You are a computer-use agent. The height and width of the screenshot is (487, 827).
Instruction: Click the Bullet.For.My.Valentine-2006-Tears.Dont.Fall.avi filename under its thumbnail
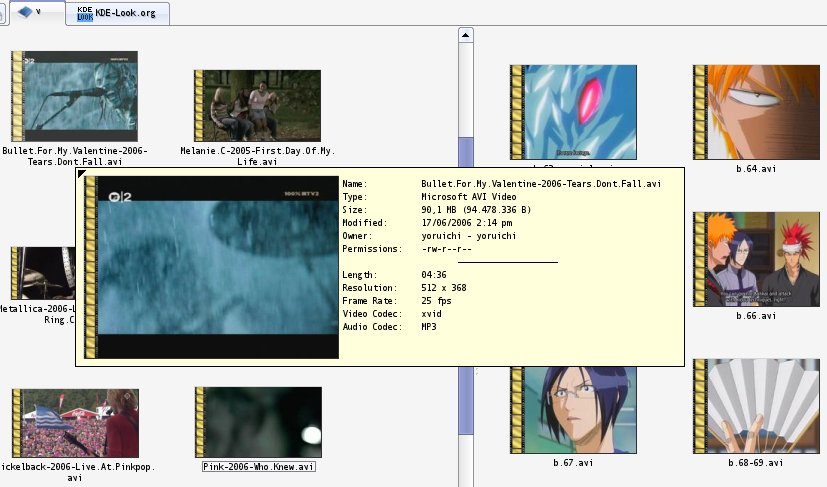[75, 156]
